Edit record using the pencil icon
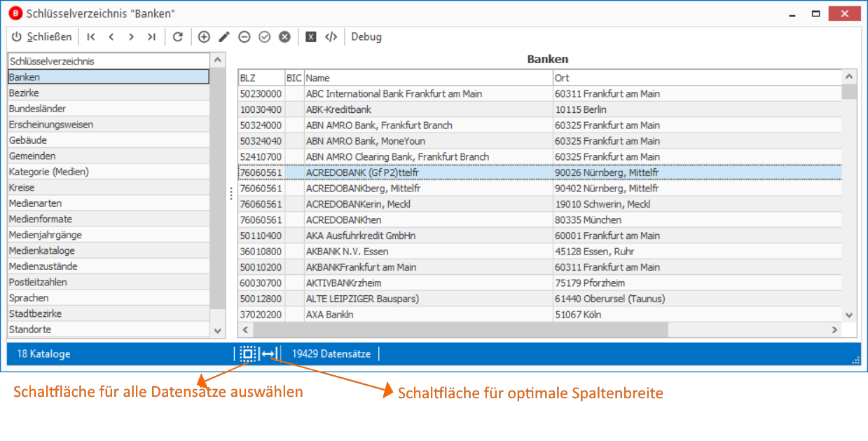This screenshot has width=868, height=441. coord(224,37)
